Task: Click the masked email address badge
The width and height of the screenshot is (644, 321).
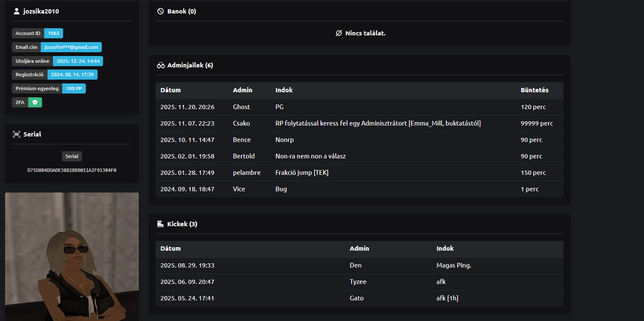Action: coord(71,47)
